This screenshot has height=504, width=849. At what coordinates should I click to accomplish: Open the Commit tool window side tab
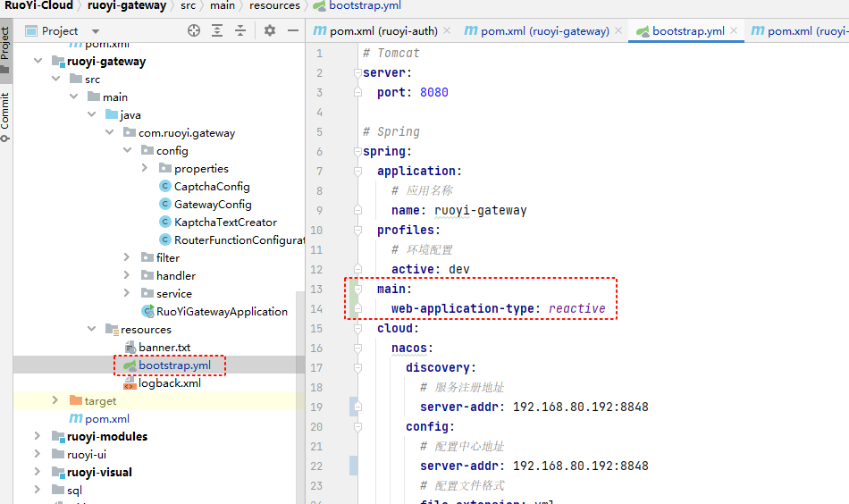[4, 116]
